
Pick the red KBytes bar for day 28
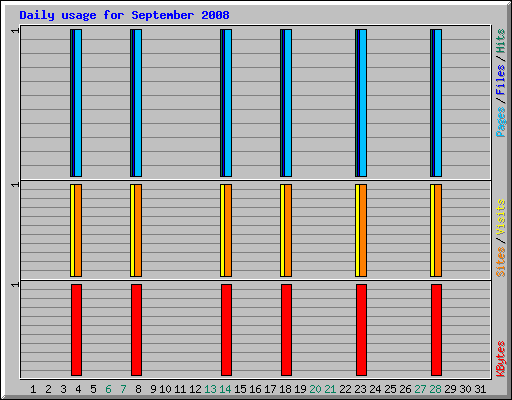click(x=436, y=330)
